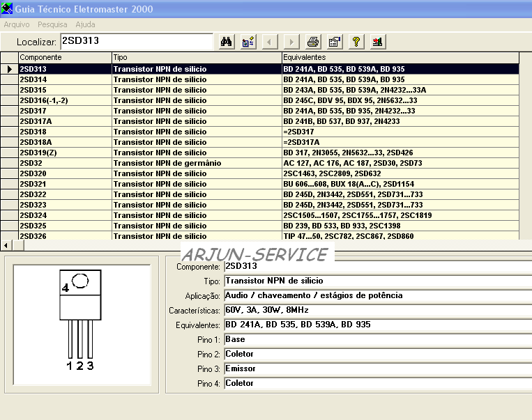Click equivalents 'BD 245C, BDV 95, BDX 95' cell

[x=400, y=101]
